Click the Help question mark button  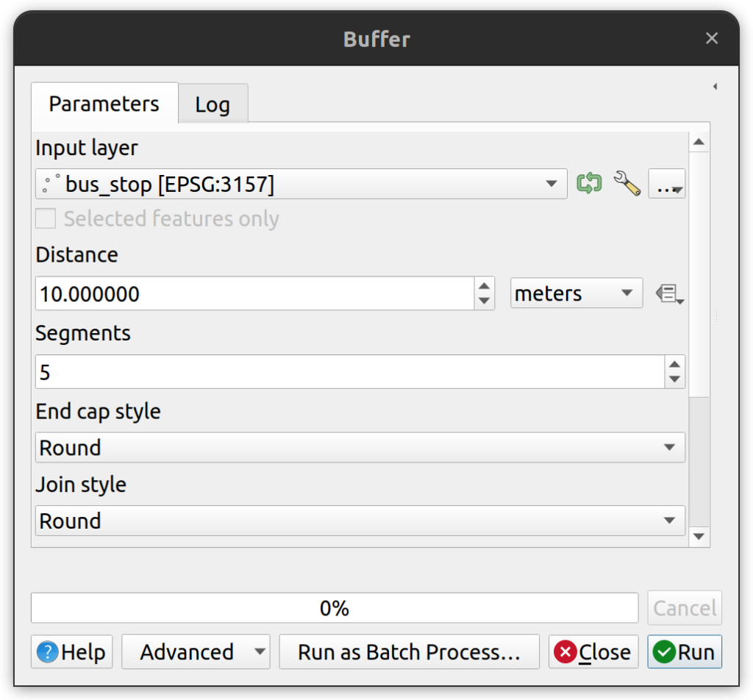(x=71, y=651)
